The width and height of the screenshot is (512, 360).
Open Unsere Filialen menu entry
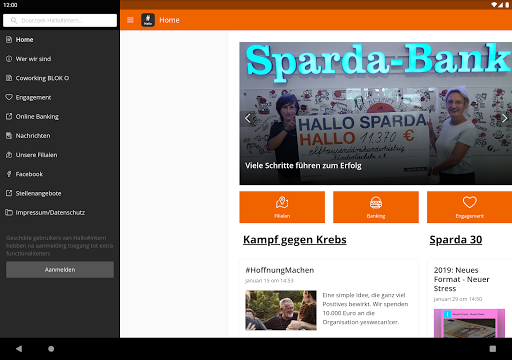click(60, 155)
